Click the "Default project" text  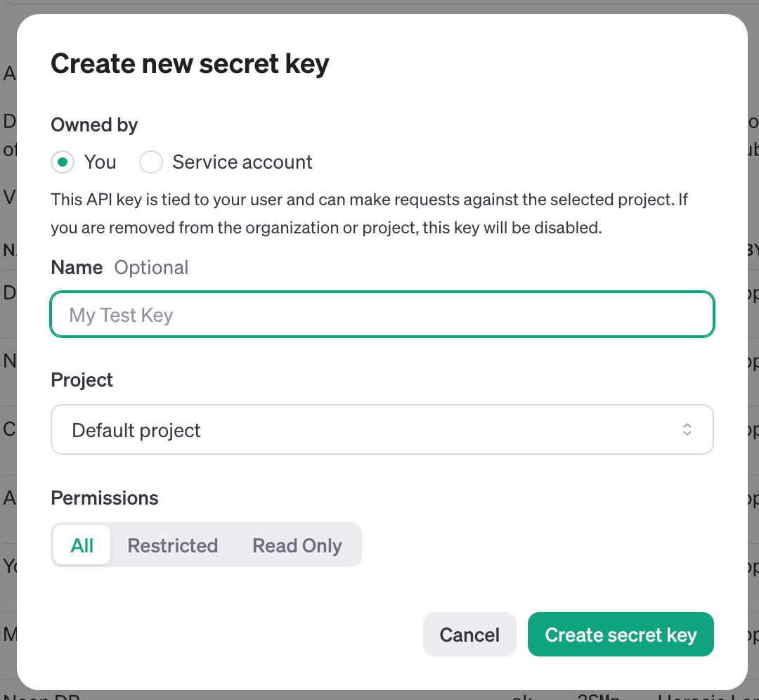[x=136, y=429]
